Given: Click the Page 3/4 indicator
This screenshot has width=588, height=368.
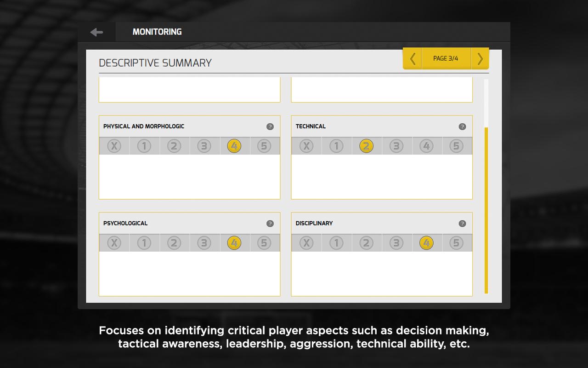Looking at the screenshot, I should [446, 58].
